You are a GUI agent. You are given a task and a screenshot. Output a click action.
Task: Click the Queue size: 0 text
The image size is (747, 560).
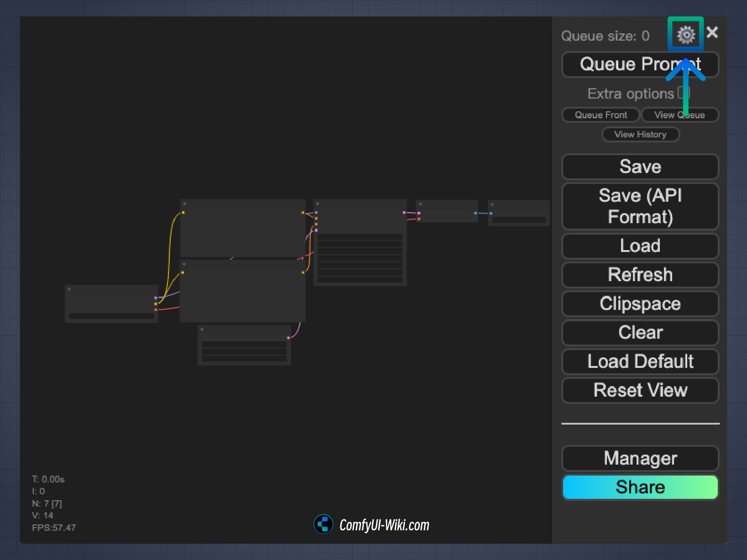pyautogui.click(x=605, y=36)
